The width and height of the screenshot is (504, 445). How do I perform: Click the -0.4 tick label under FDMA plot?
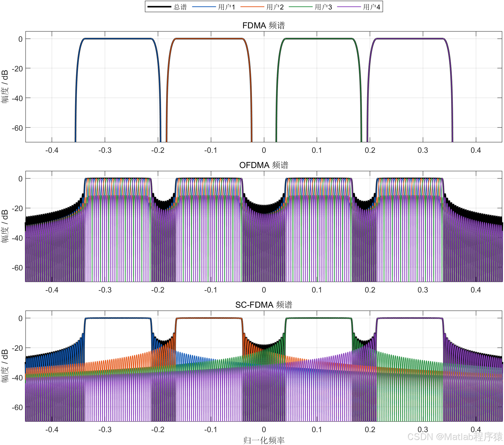click(52, 150)
